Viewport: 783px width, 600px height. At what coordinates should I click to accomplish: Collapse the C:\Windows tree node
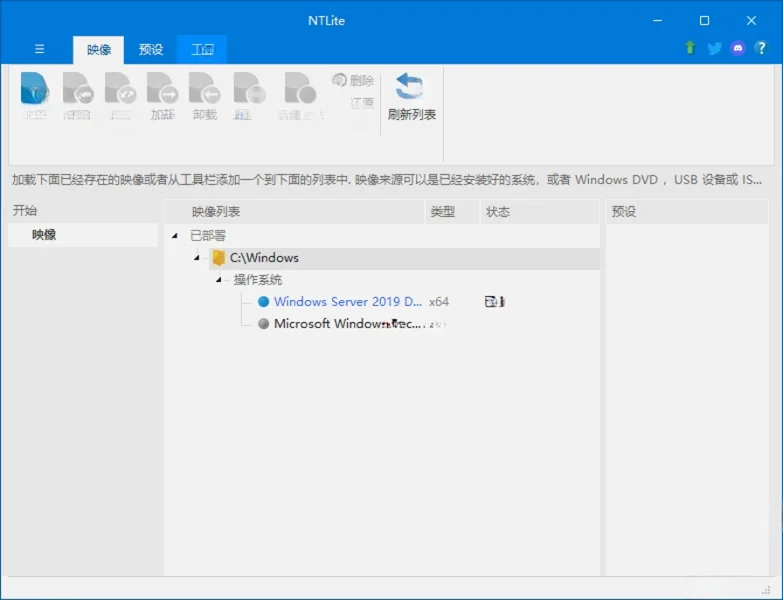pos(197,258)
